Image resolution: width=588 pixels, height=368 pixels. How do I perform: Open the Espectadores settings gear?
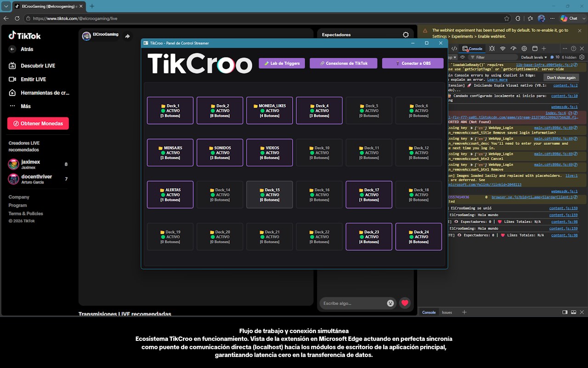[x=406, y=34]
